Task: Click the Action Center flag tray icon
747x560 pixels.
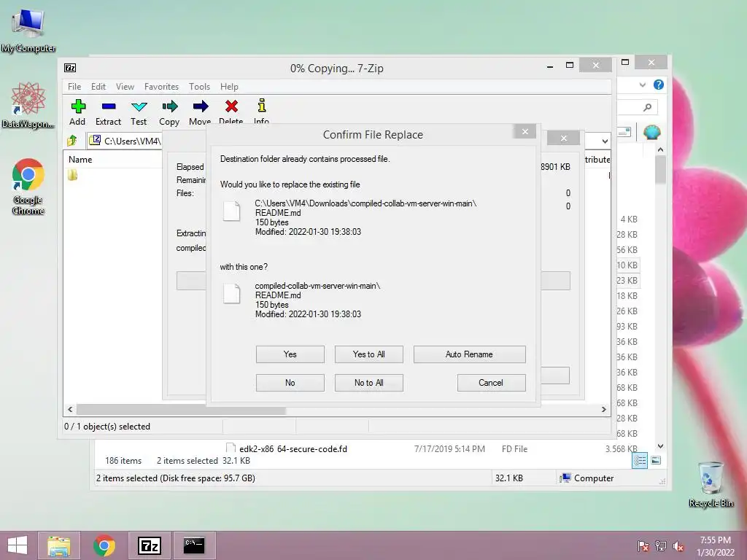Action: (643, 547)
